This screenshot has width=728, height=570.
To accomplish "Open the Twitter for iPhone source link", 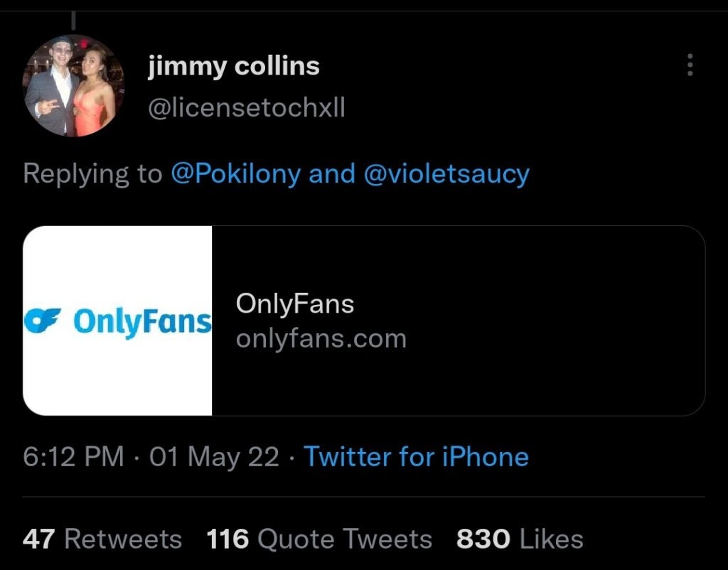I will 416,457.
